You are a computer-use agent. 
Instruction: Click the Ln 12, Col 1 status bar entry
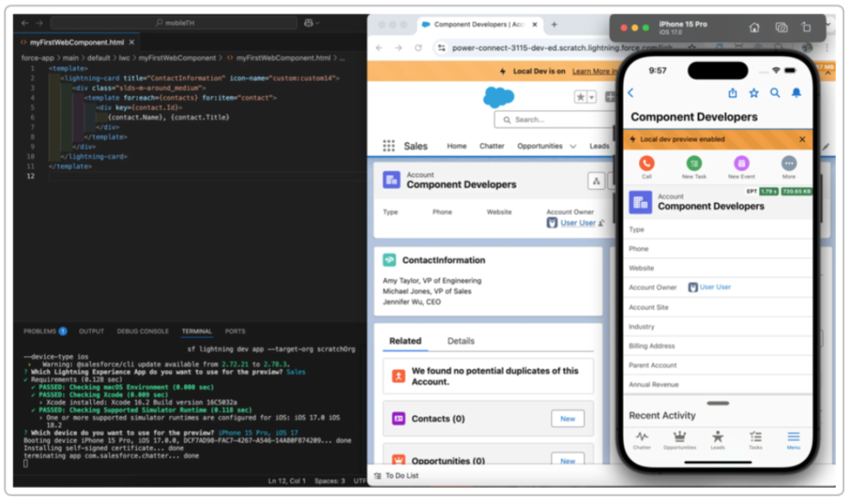pyautogui.click(x=287, y=481)
